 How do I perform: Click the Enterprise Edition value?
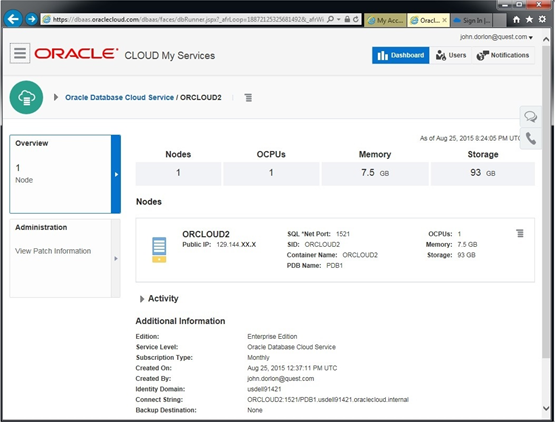point(272,336)
